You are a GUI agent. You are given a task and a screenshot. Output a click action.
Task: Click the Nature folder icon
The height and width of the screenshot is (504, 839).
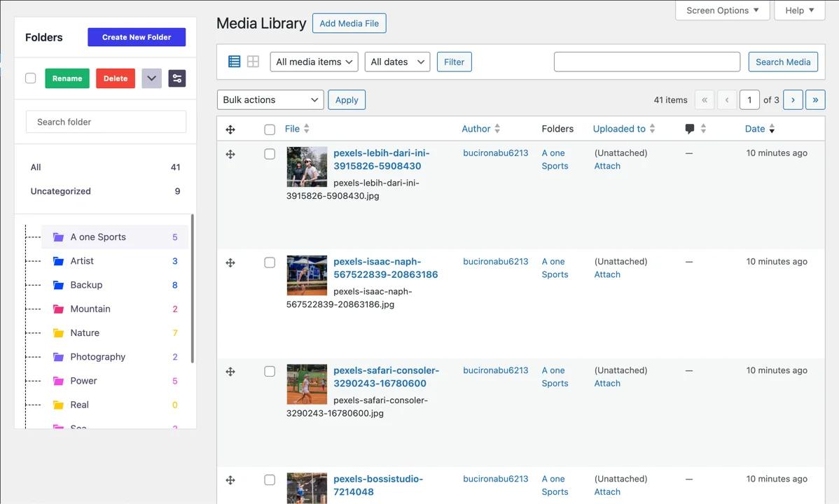[58, 332]
